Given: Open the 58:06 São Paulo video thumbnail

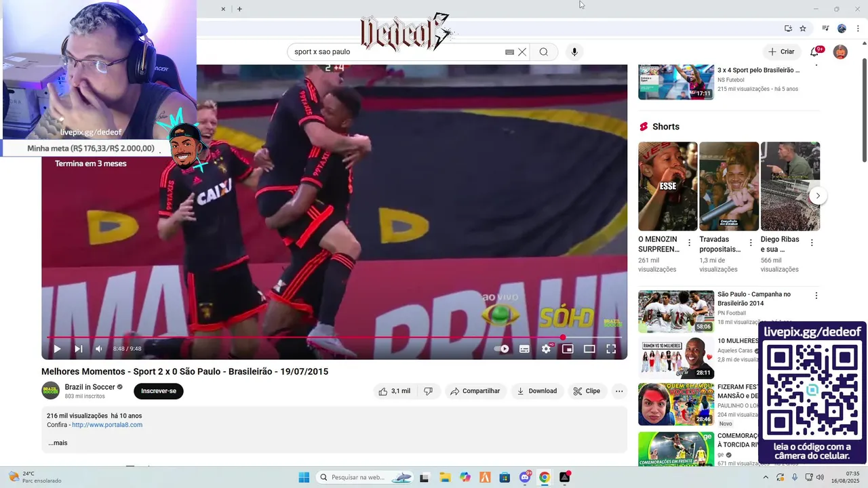Looking at the screenshot, I should click(676, 311).
